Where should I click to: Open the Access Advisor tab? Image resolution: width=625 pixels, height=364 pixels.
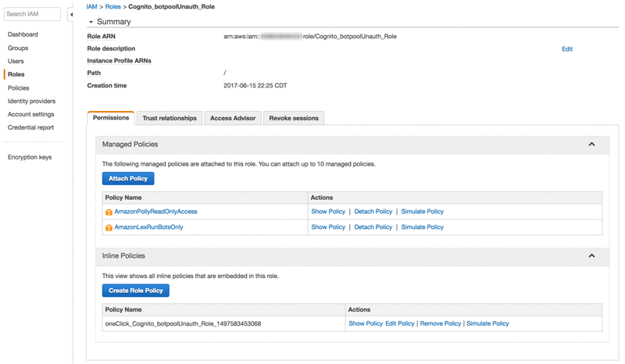pyautogui.click(x=233, y=119)
